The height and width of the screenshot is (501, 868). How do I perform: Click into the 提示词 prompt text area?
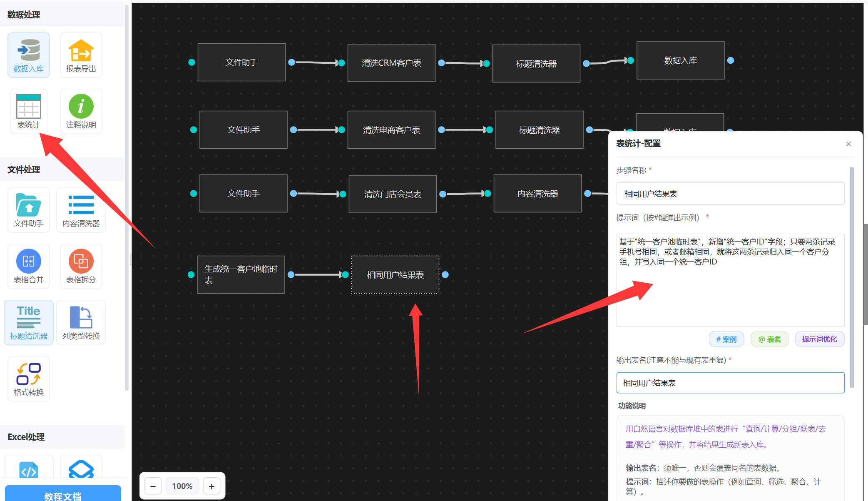(x=730, y=280)
